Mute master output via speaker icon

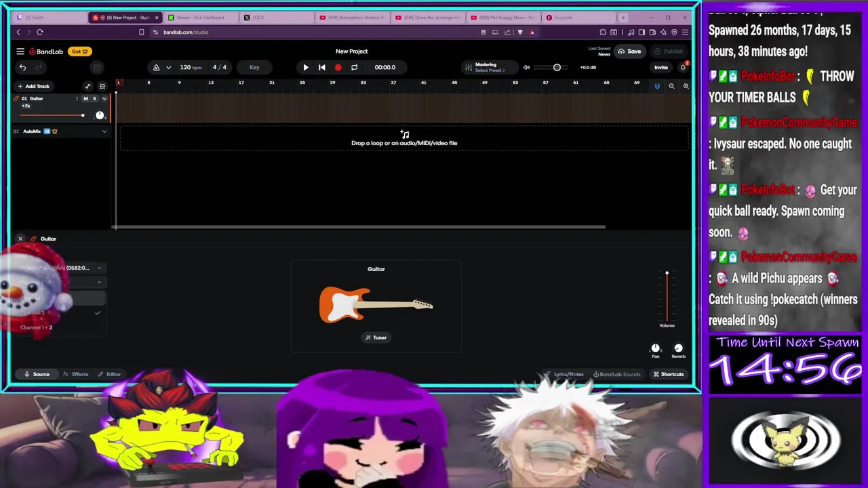(x=526, y=67)
